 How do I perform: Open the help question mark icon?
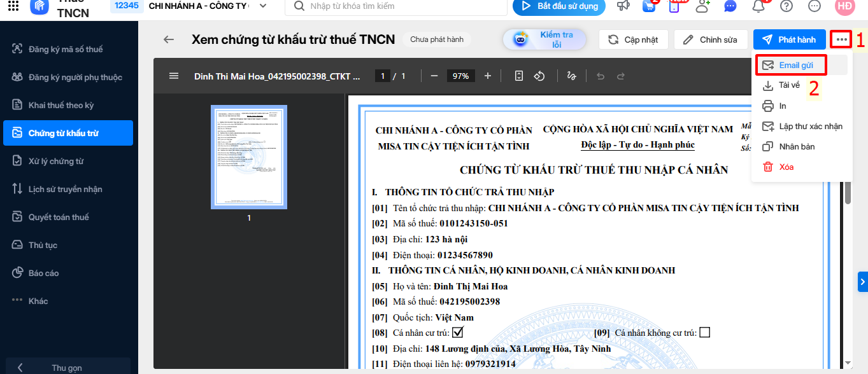pyautogui.click(x=786, y=6)
